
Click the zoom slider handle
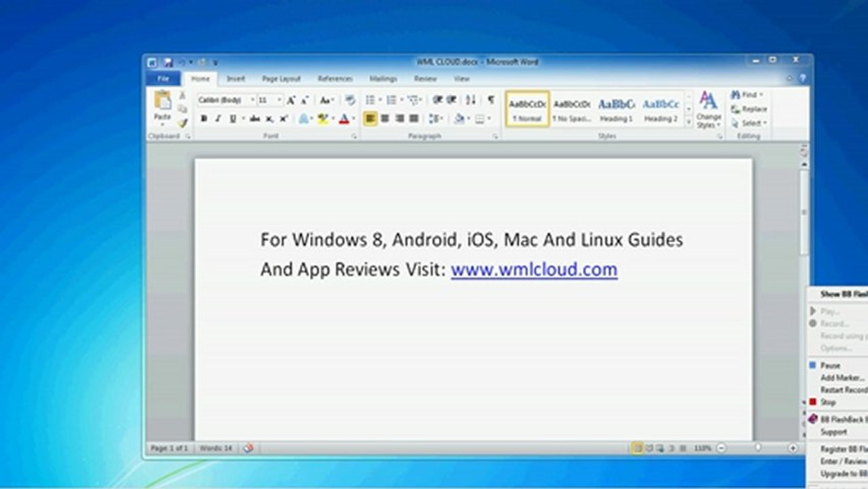point(757,448)
